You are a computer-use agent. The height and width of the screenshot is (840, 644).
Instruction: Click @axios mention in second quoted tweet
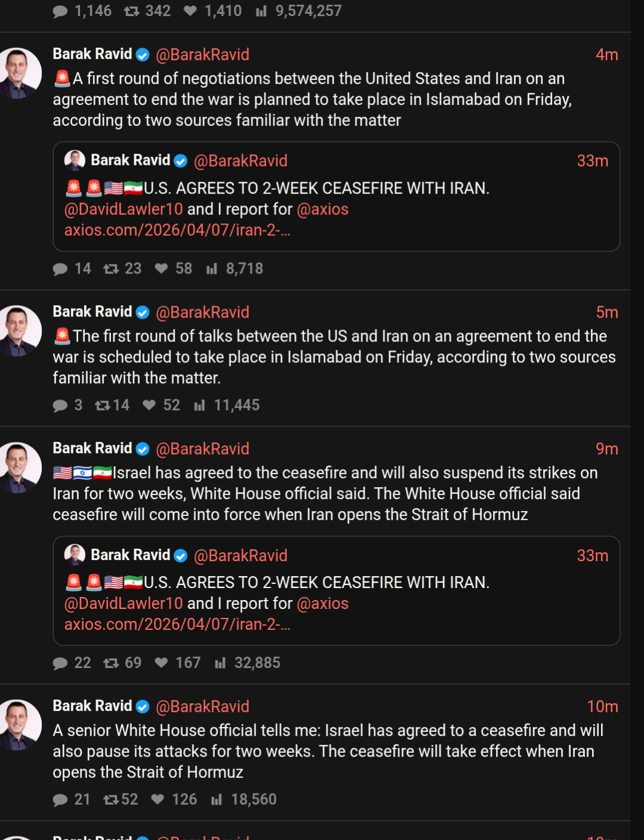pos(322,604)
